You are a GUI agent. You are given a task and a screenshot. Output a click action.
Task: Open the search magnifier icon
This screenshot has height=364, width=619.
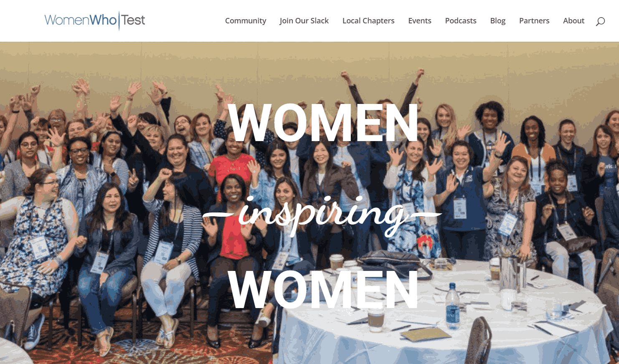point(600,21)
